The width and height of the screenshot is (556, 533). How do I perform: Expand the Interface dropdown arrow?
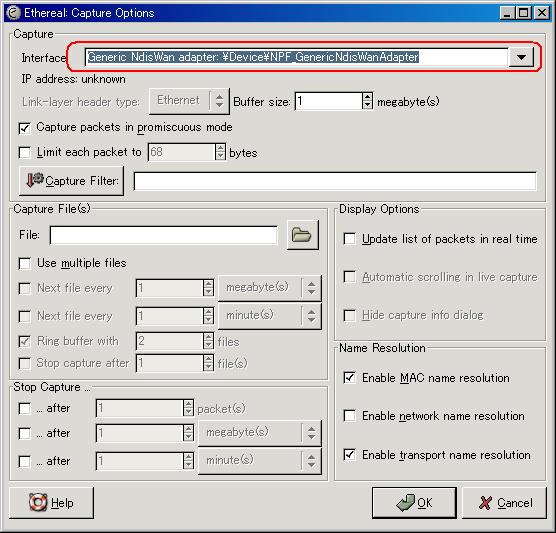521,57
